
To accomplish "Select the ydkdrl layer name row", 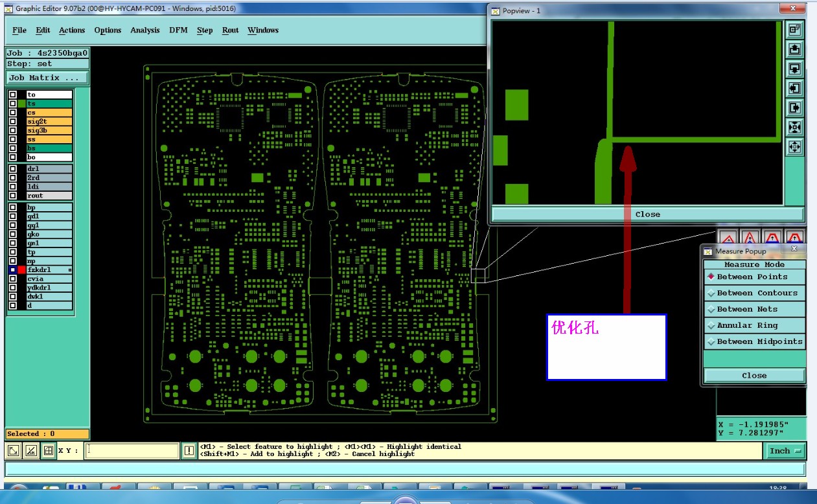I will pos(49,288).
